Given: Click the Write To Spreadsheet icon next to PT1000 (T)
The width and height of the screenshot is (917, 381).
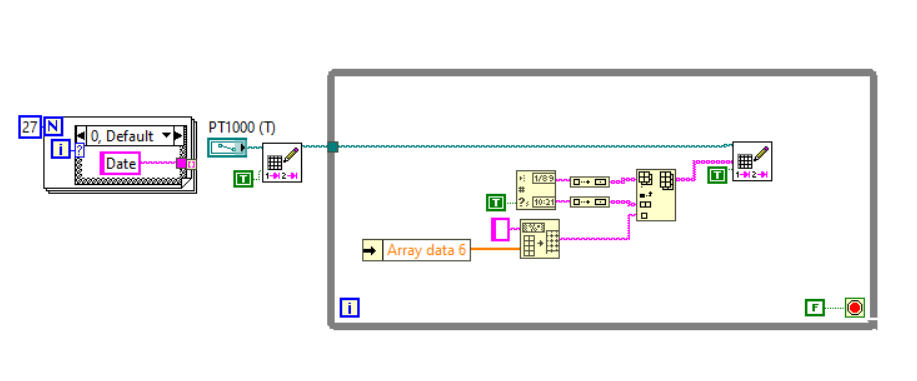Looking at the screenshot, I should coord(282,163).
